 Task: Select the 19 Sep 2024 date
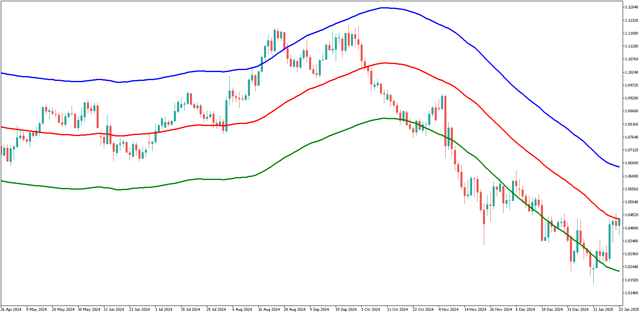(x=346, y=310)
